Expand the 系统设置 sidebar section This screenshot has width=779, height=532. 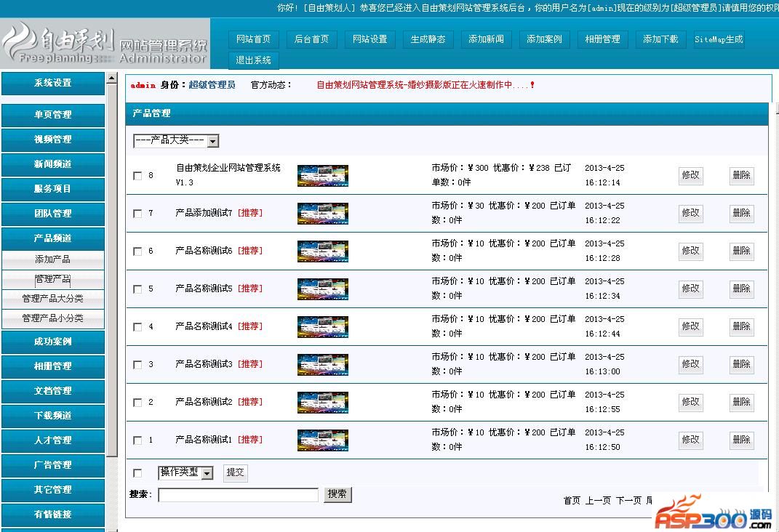(x=52, y=84)
